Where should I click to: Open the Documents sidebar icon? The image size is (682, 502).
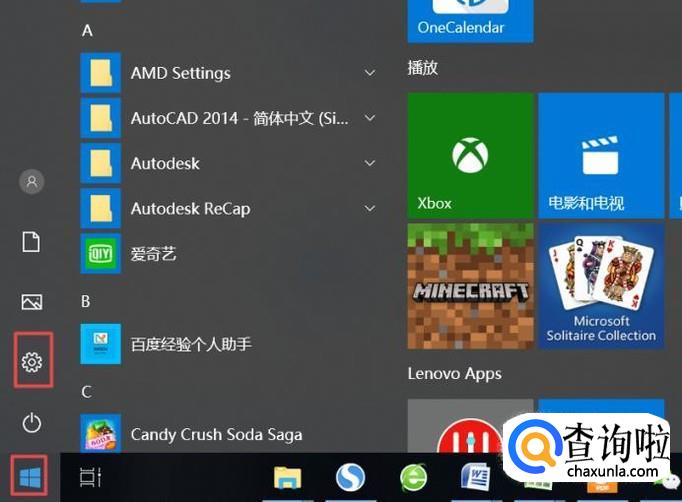tap(31, 241)
